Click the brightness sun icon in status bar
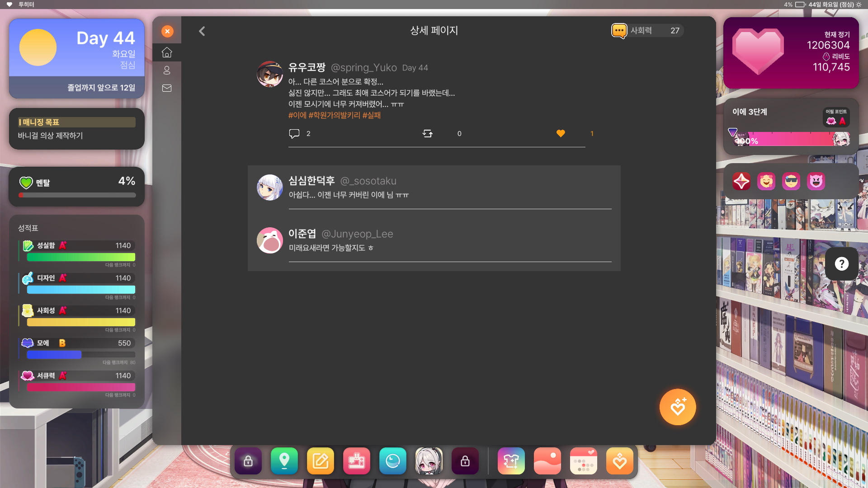 [859, 5]
